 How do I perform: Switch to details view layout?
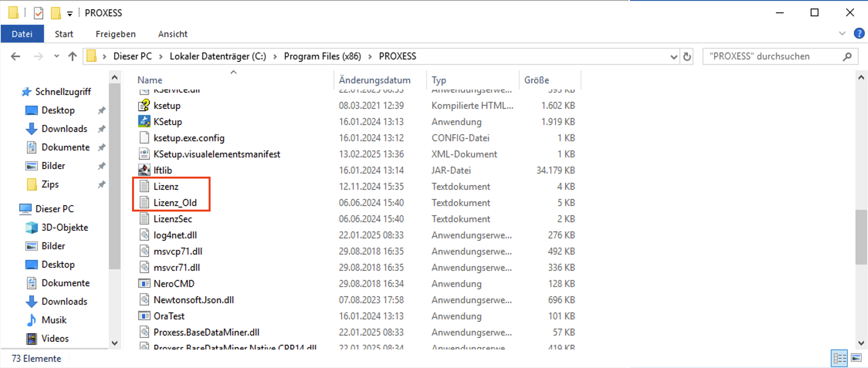point(839,358)
